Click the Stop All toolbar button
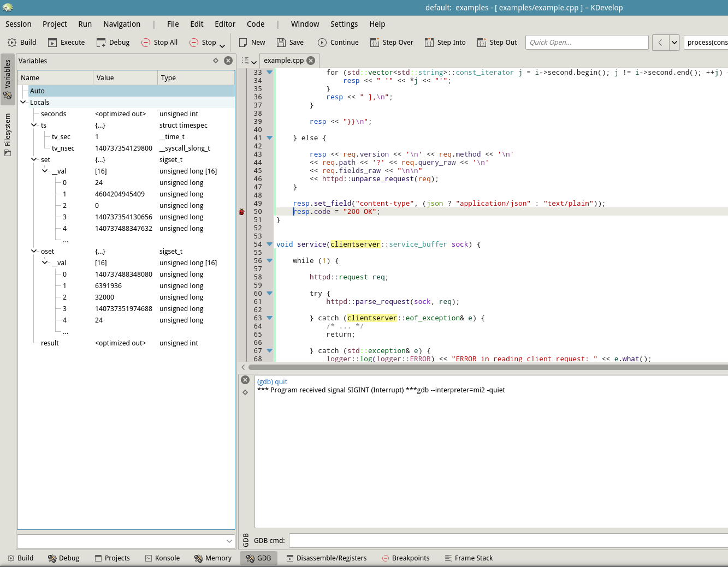Viewport: 728px width, 567px height. click(x=159, y=43)
